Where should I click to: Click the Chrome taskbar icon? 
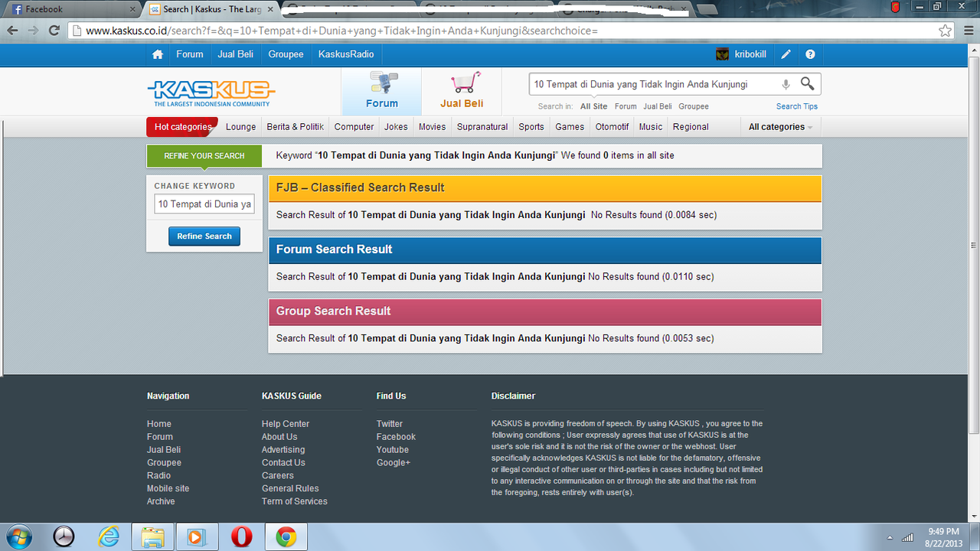(x=286, y=537)
